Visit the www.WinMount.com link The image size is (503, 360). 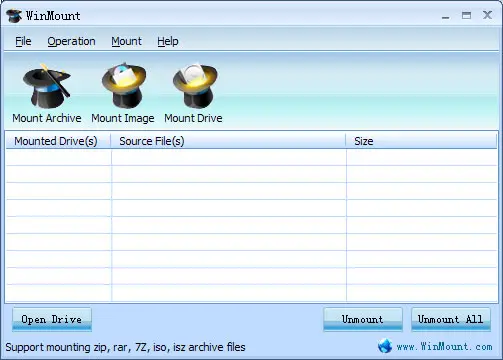click(x=444, y=347)
